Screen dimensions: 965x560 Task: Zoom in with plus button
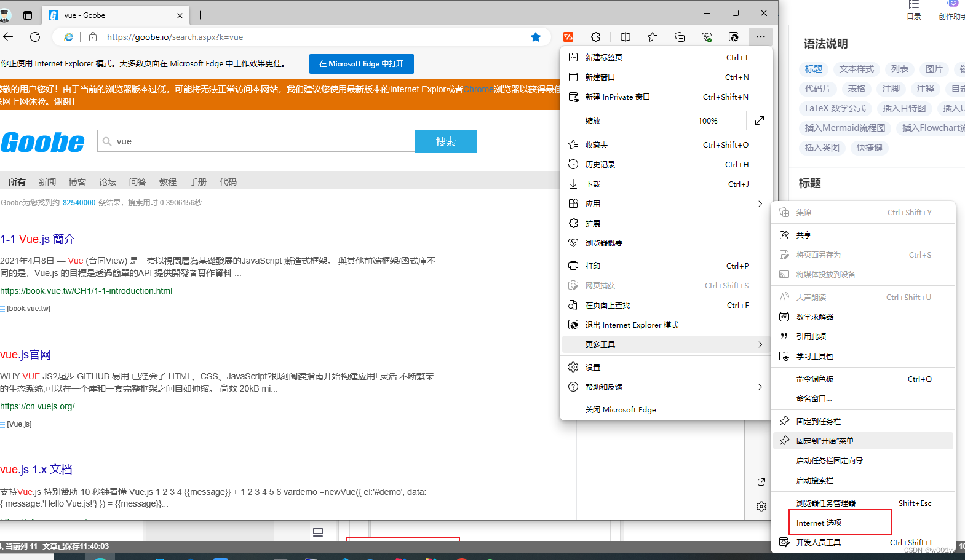click(733, 120)
